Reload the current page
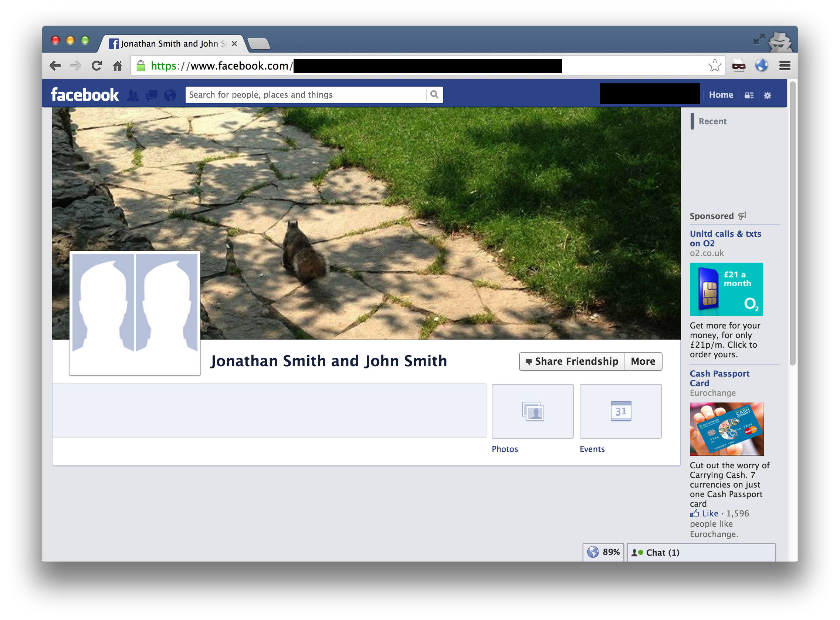840x620 pixels. pos(97,66)
